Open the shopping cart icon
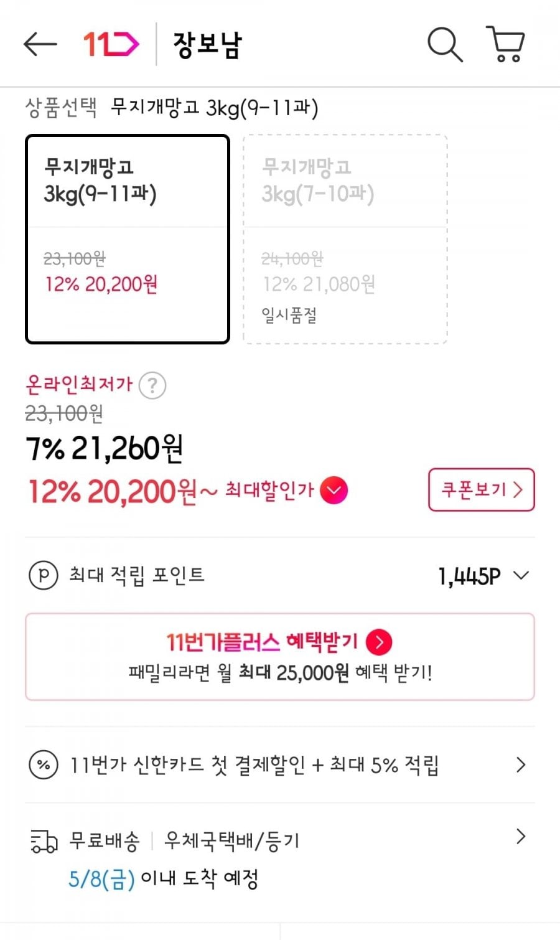 (x=506, y=44)
